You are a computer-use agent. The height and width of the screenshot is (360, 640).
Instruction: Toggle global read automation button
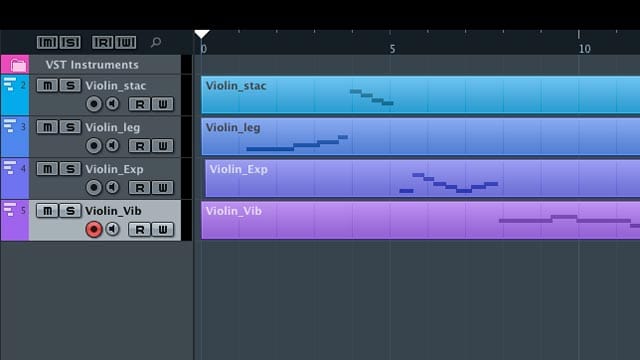[102, 42]
